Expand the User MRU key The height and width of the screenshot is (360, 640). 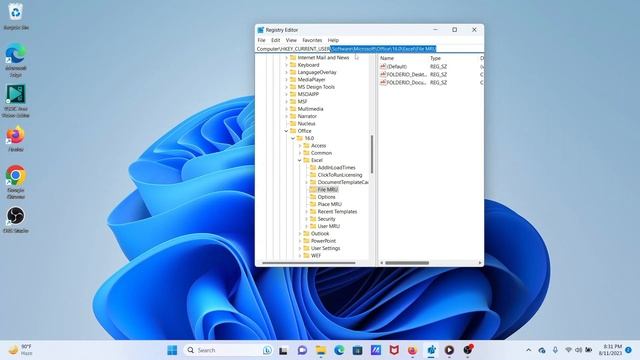pyautogui.click(x=307, y=226)
